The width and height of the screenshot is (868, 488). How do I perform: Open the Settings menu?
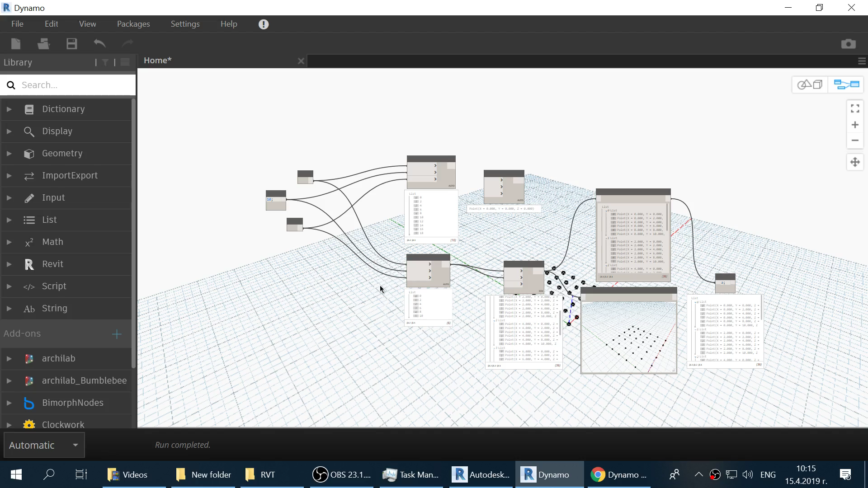185,24
